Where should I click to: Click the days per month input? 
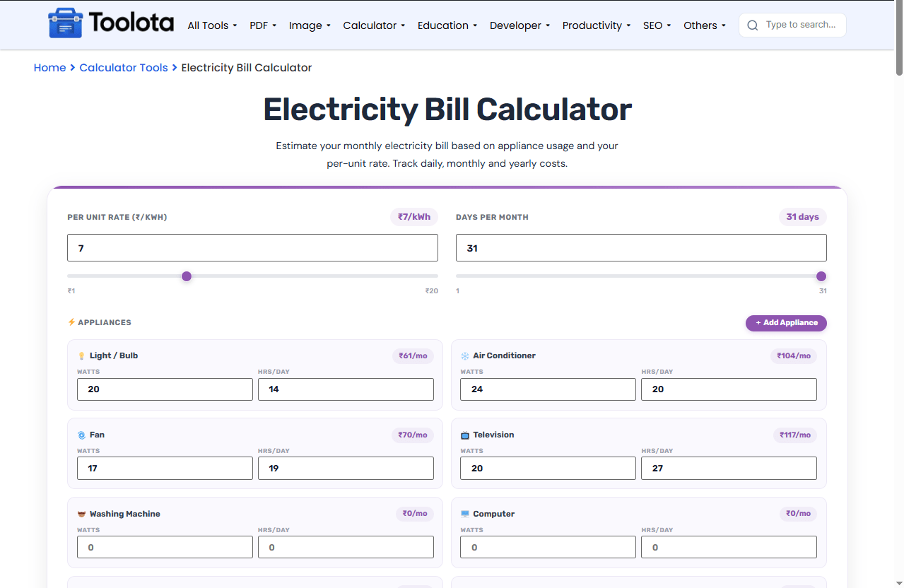point(641,248)
